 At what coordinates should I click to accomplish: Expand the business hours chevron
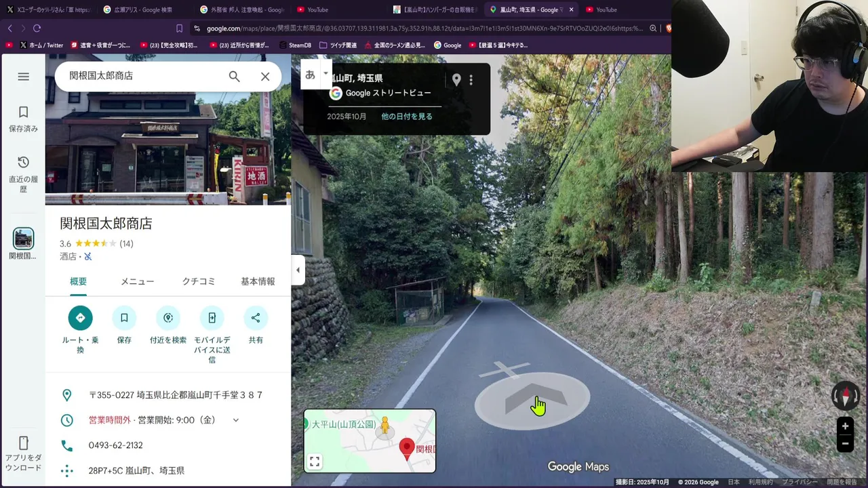tap(236, 420)
